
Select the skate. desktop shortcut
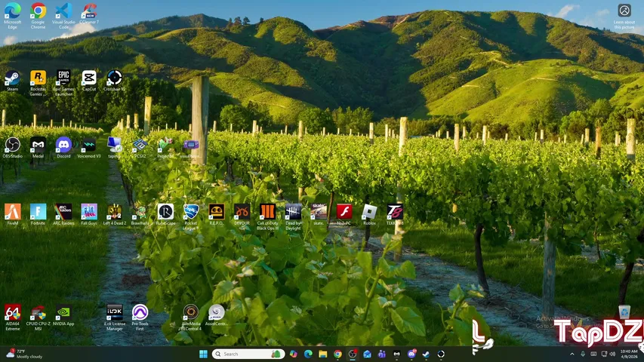pos(319,214)
